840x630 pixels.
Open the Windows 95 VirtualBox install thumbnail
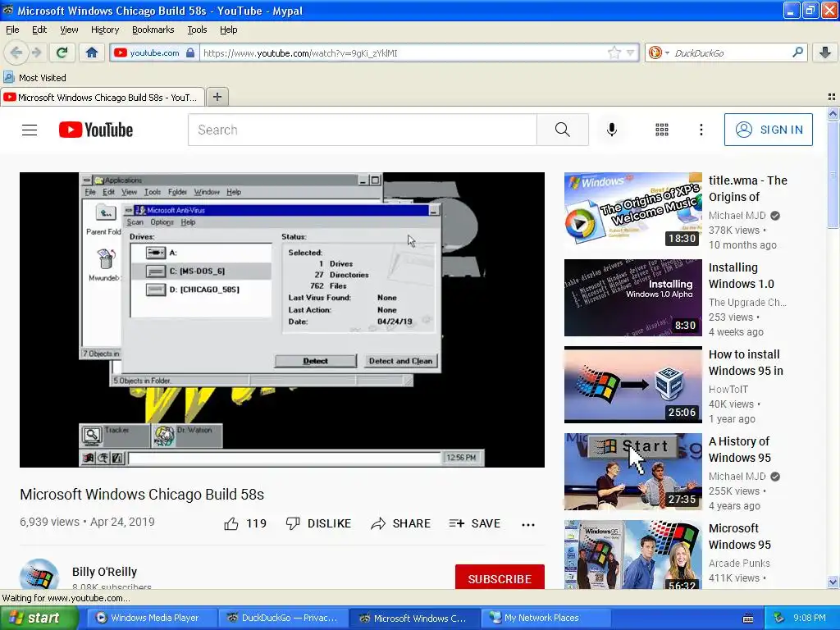click(632, 385)
